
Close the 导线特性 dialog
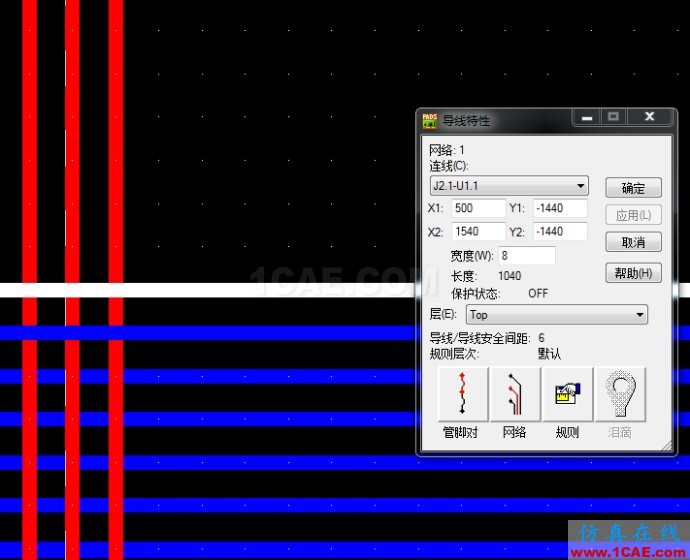point(650,117)
